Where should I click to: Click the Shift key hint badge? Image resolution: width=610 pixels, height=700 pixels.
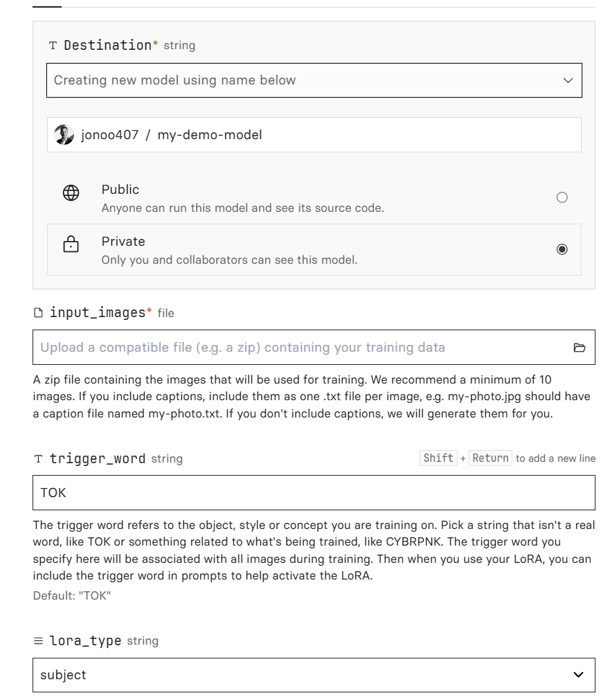(438, 458)
